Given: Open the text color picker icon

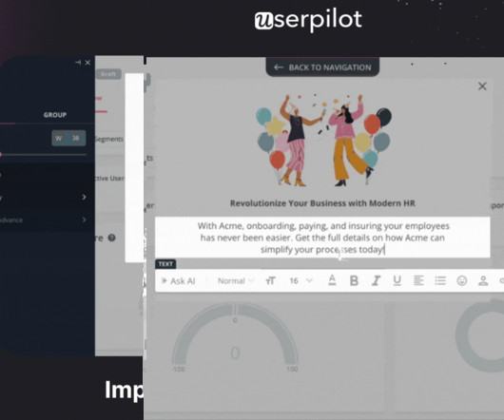Looking at the screenshot, I should pos(332,280).
